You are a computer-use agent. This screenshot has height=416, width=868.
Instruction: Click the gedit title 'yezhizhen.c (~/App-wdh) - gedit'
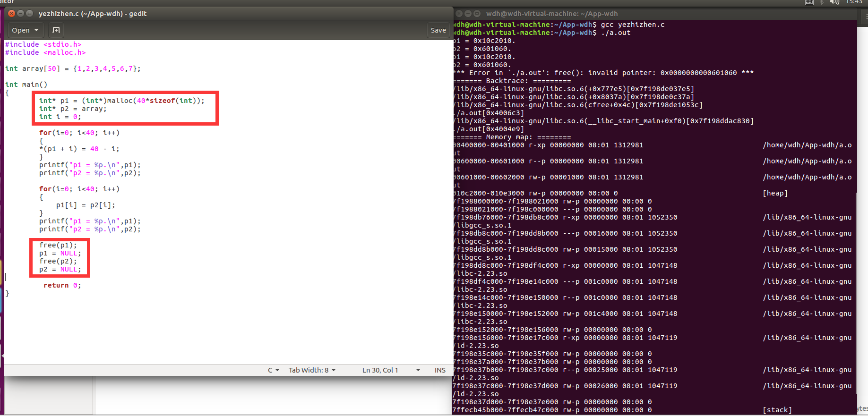click(x=93, y=14)
